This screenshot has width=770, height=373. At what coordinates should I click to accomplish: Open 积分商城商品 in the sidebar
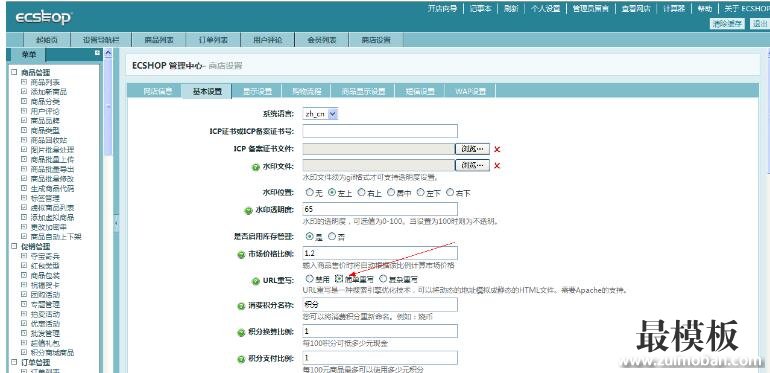52,352
